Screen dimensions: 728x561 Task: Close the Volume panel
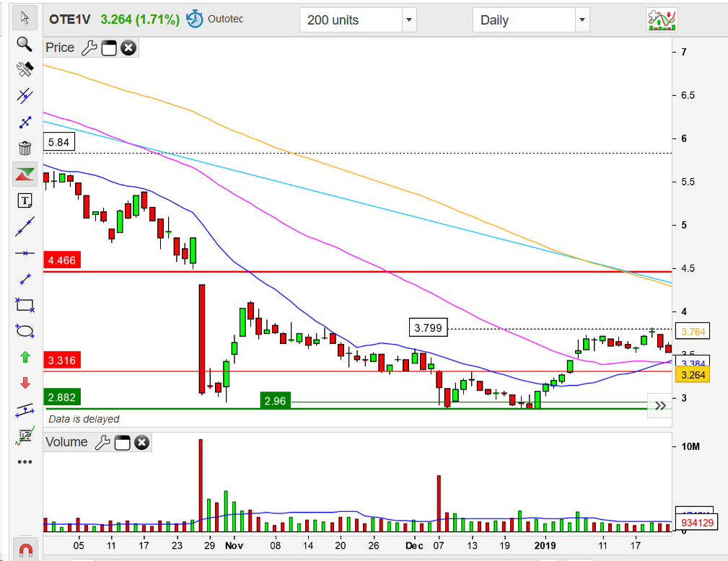pos(141,443)
